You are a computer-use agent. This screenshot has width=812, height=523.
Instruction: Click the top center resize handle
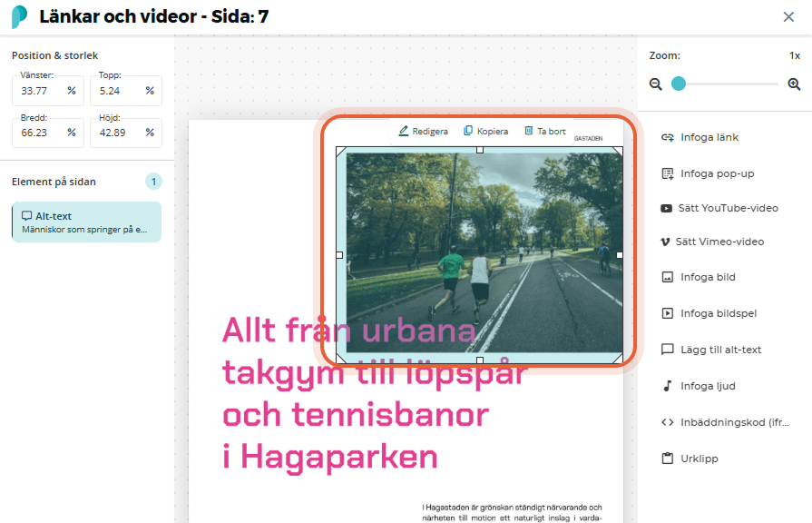pos(480,150)
